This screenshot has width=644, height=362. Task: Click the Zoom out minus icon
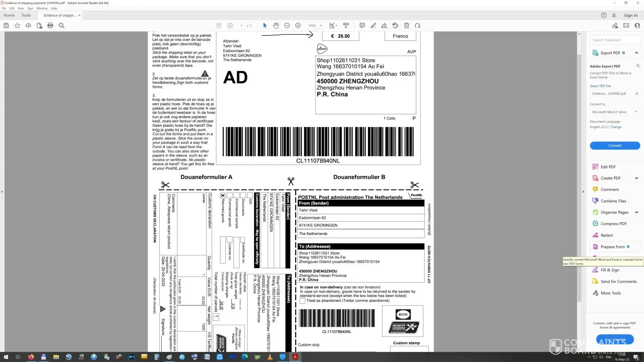(x=287, y=25)
